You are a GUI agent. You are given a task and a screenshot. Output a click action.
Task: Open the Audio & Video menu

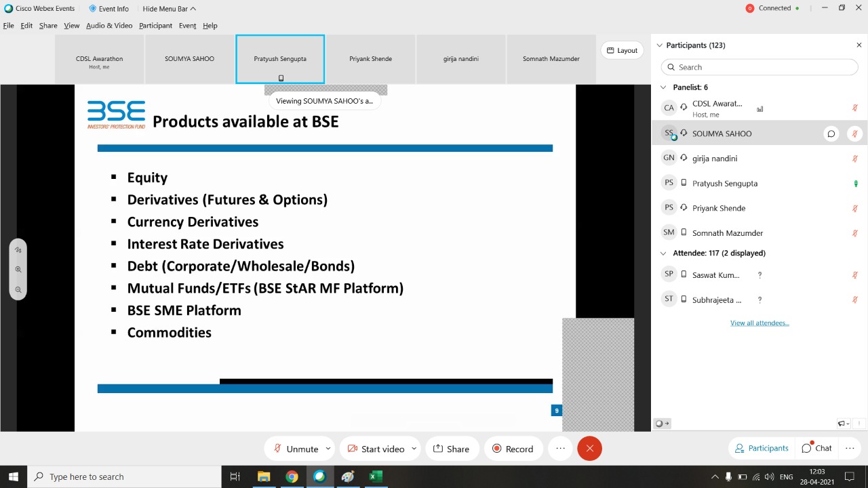point(109,26)
